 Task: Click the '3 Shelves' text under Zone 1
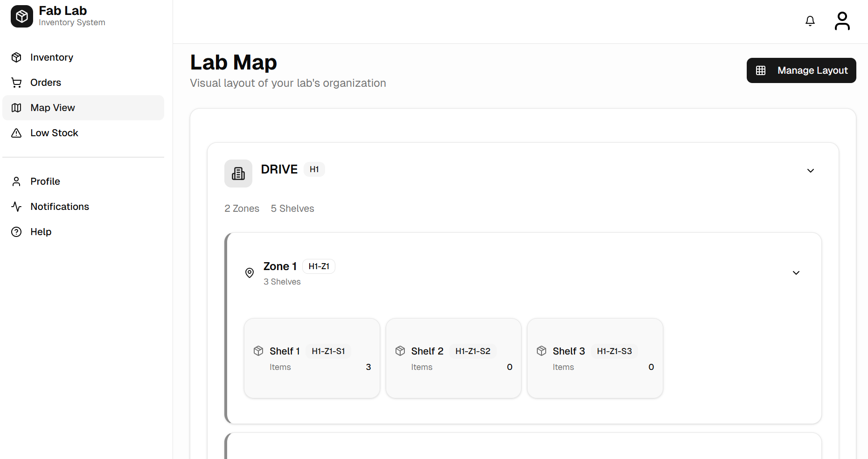[282, 282]
